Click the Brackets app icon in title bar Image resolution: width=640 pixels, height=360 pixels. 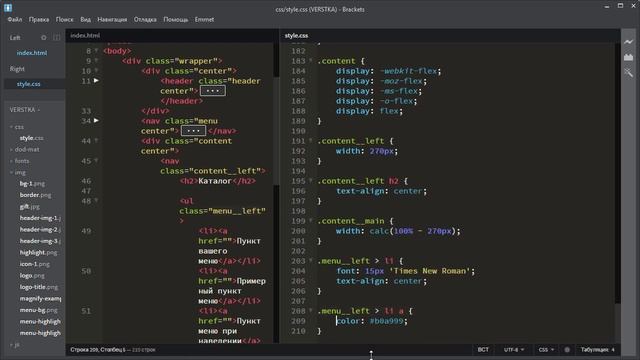(8, 7)
